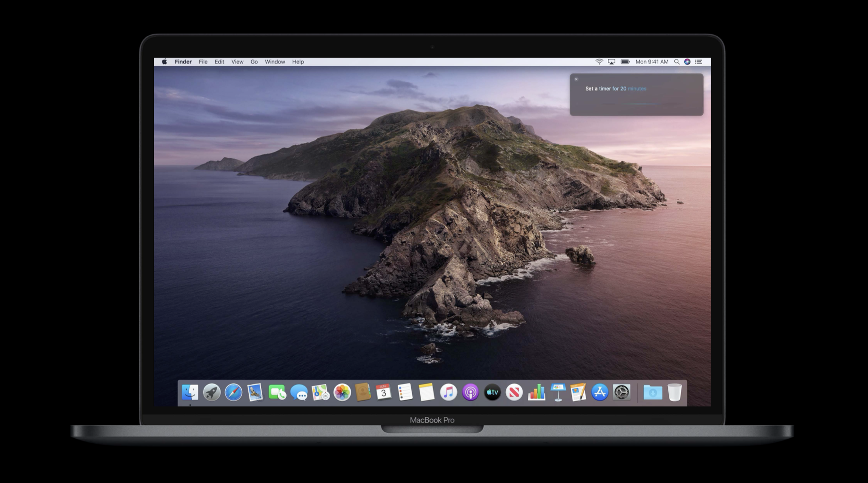Viewport: 868px width, 483px height.
Task: Open the App Store
Action: click(600, 392)
